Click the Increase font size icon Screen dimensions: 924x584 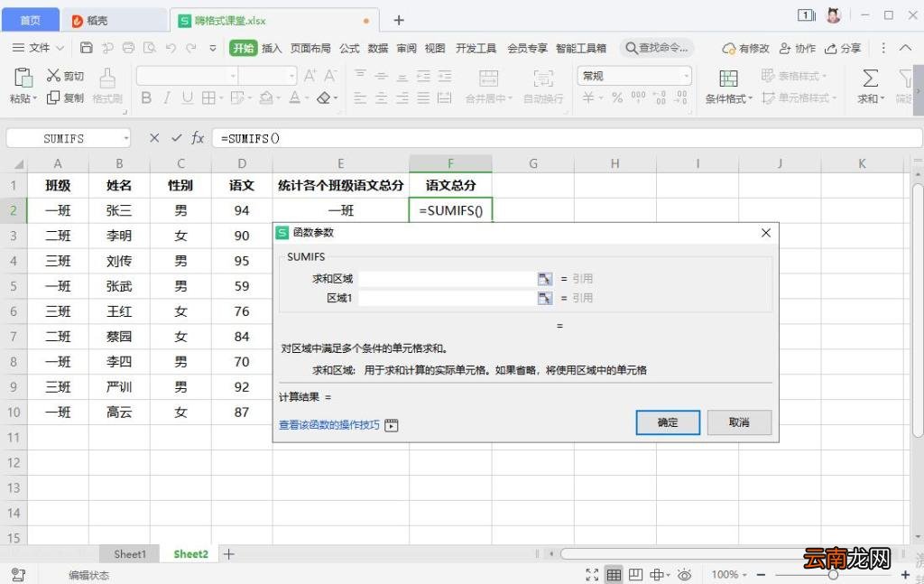310,76
